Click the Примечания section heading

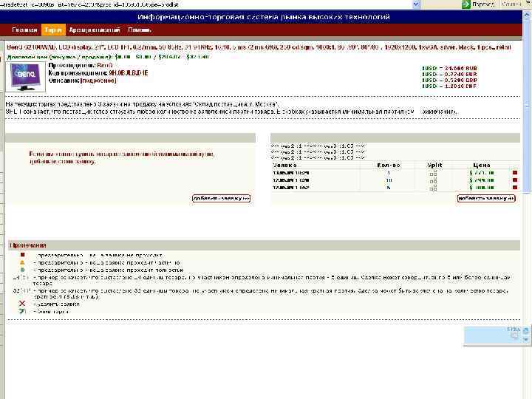click(28, 245)
